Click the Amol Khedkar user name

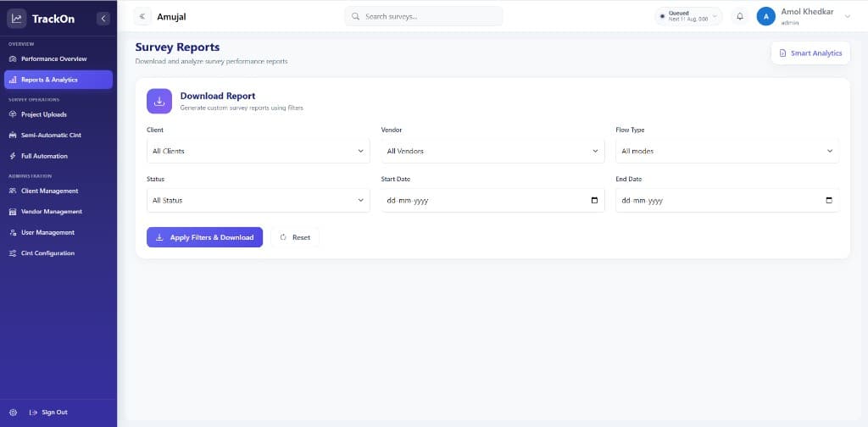807,12
